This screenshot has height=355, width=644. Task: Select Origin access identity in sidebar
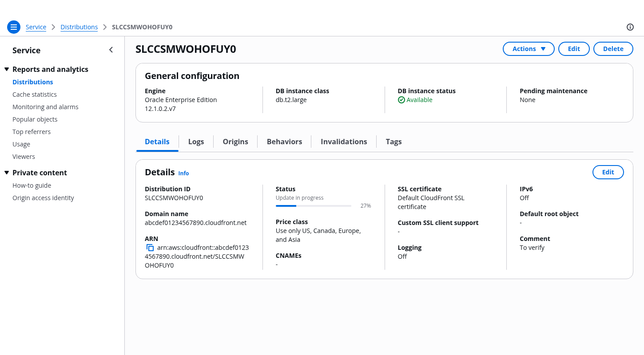[43, 198]
